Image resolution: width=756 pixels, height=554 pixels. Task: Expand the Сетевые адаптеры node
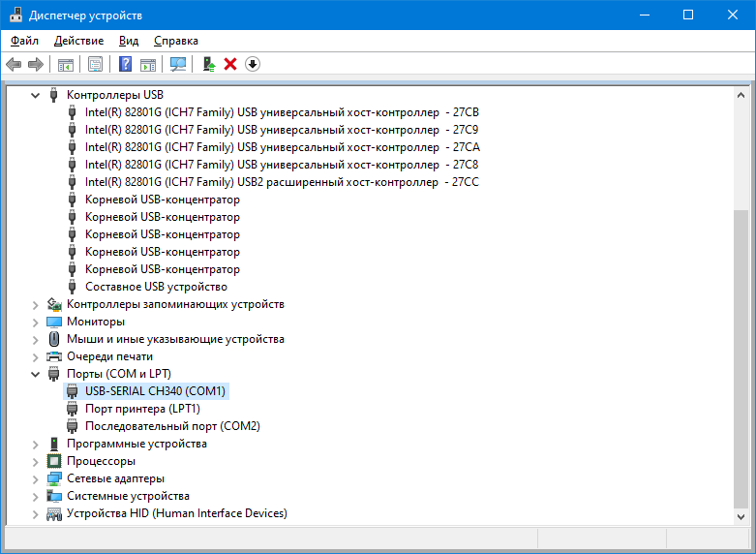pos(35,478)
